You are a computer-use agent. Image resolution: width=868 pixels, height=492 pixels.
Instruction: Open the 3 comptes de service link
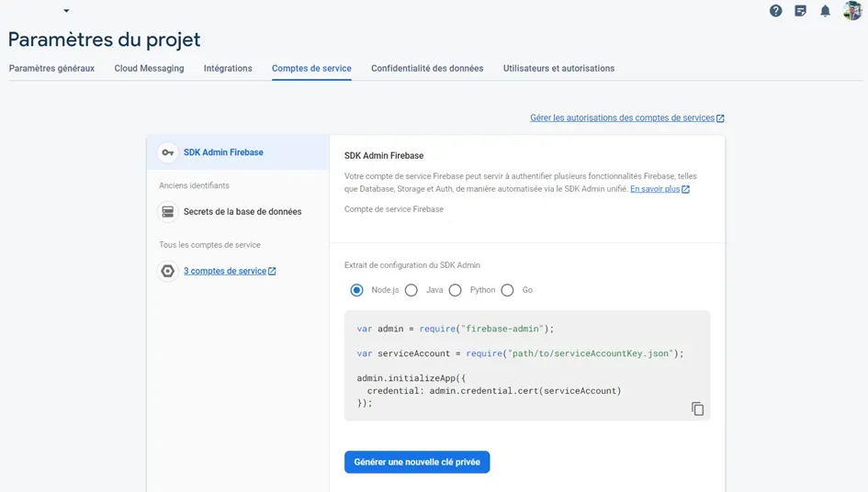point(225,271)
